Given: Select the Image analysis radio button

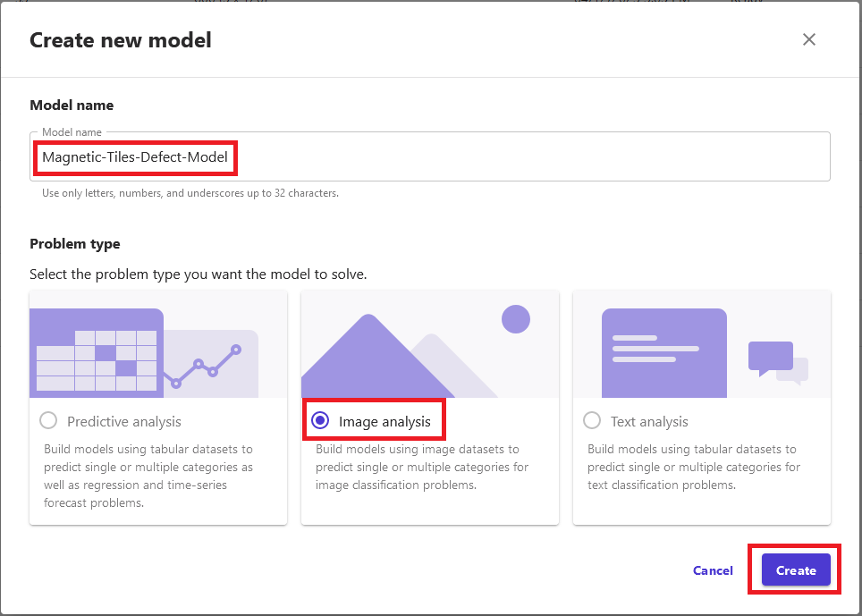Looking at the screenshot, I should (x=320, y=420).
